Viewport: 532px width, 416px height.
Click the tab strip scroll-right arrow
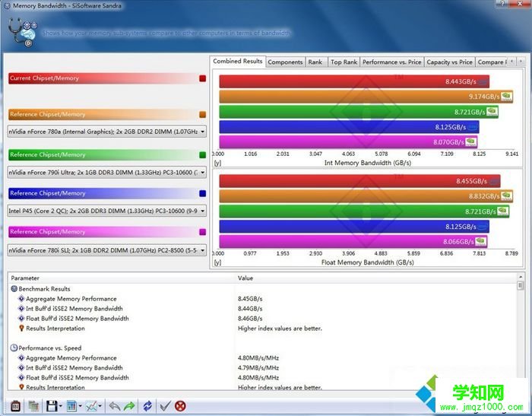point(521,62)
